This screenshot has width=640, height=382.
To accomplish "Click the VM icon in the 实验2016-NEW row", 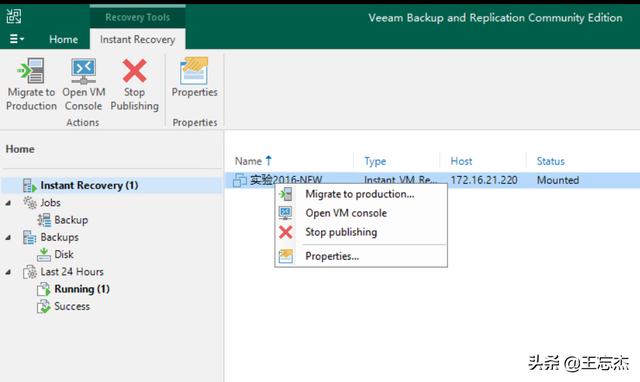I will [240, 180].
